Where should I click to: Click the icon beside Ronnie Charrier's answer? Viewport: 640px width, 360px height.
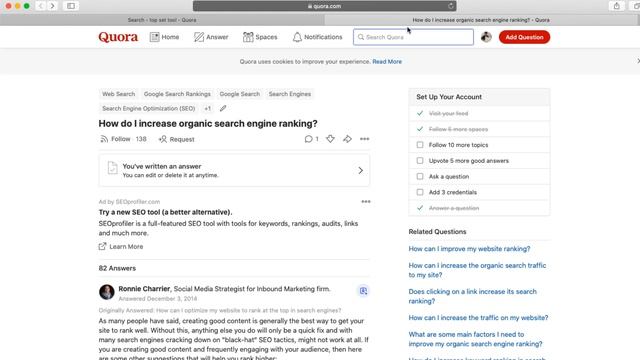[x=363, y=291]
